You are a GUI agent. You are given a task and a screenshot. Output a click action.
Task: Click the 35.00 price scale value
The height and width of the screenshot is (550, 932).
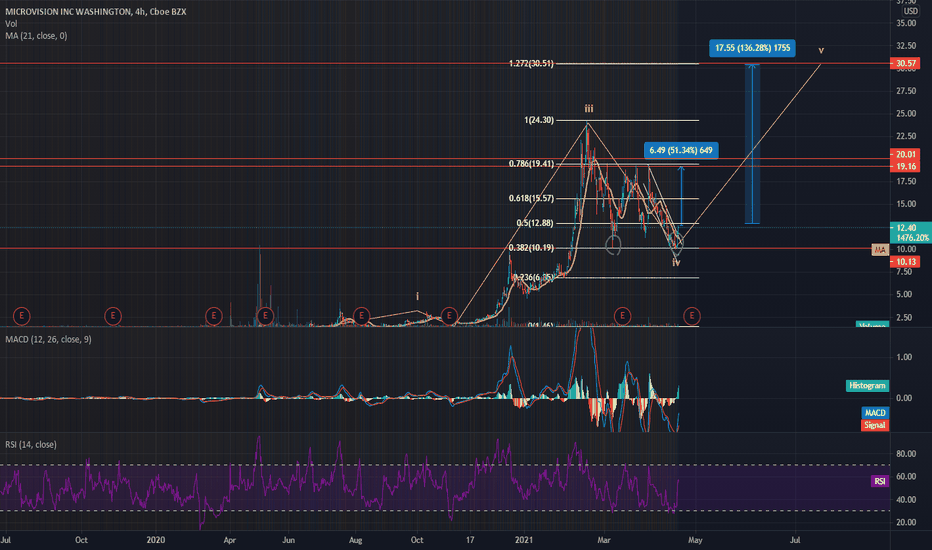click(906, 23)
